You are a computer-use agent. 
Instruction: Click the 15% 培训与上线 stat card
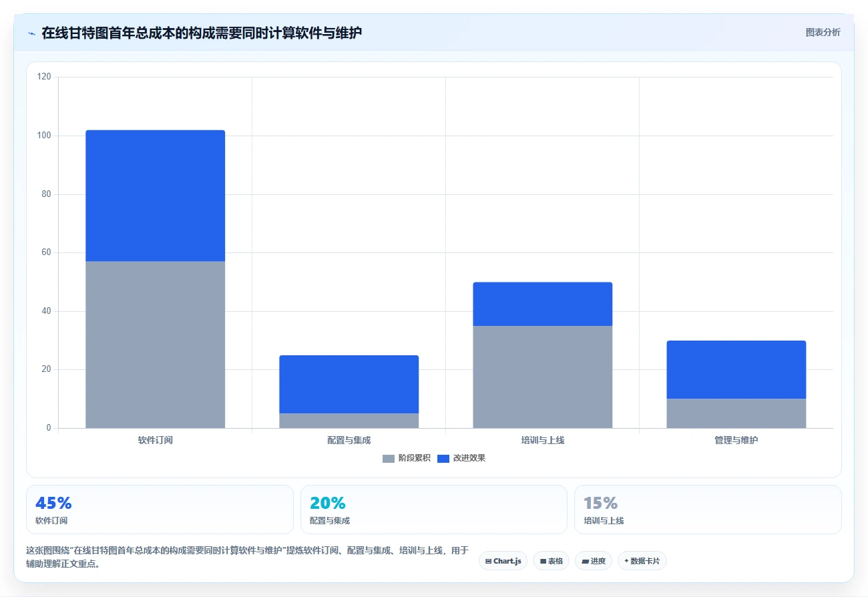[x=708, y=510]
